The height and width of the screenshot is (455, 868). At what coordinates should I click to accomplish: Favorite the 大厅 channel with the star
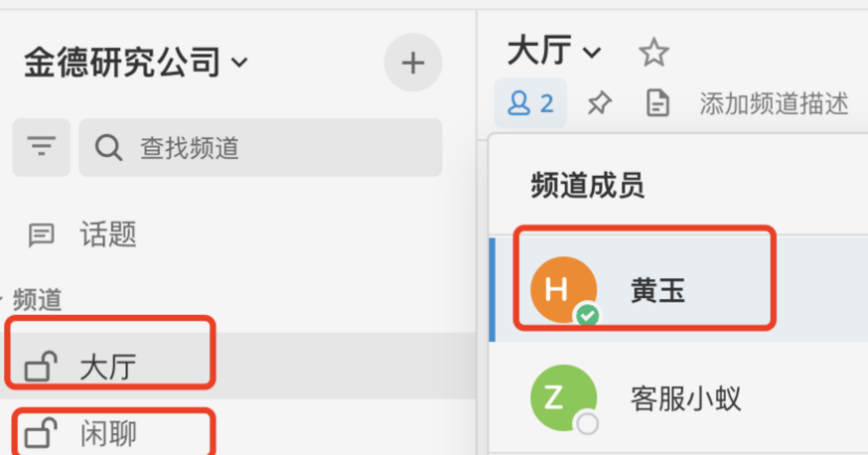tap(654, 53)
